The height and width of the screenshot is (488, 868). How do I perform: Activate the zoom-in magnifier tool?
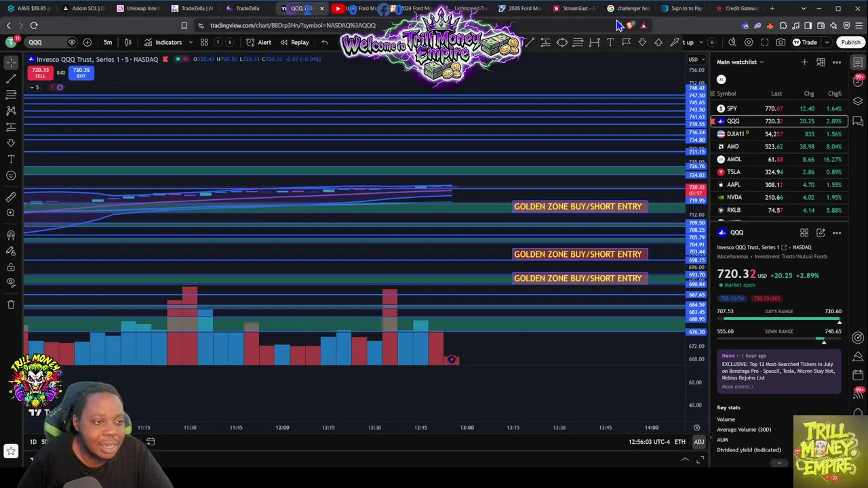point(11,213)
